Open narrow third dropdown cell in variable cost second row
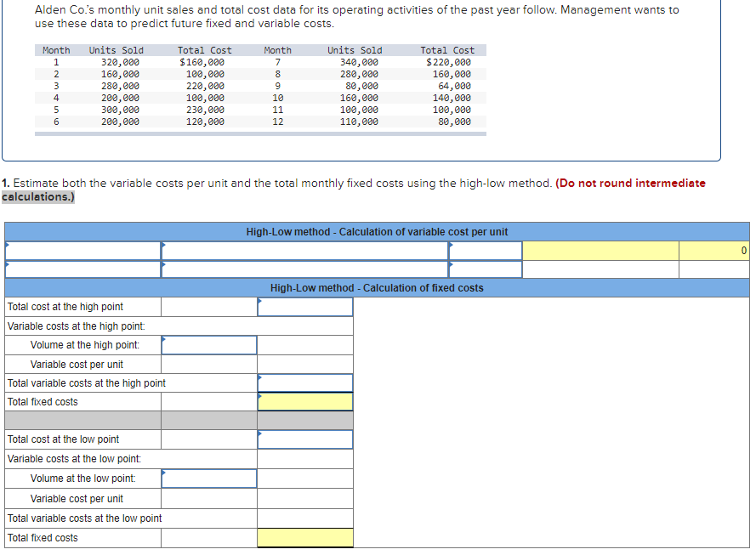The width and height of the screenshot is (756, 555). tap(486, 269)
